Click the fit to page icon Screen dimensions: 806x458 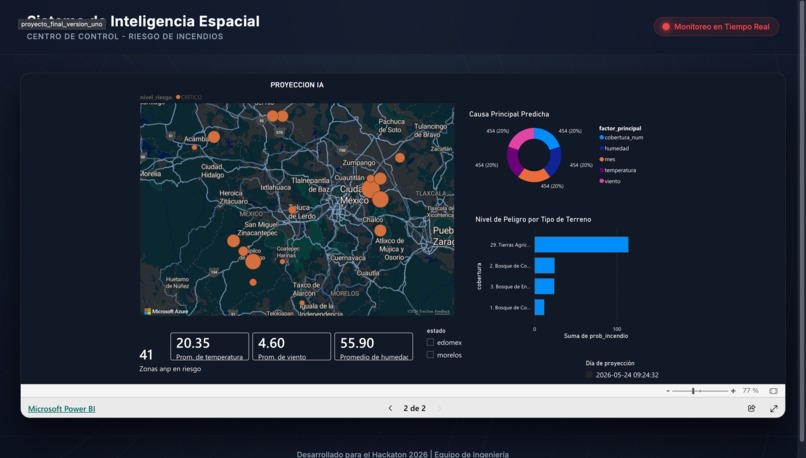(773, 391)
